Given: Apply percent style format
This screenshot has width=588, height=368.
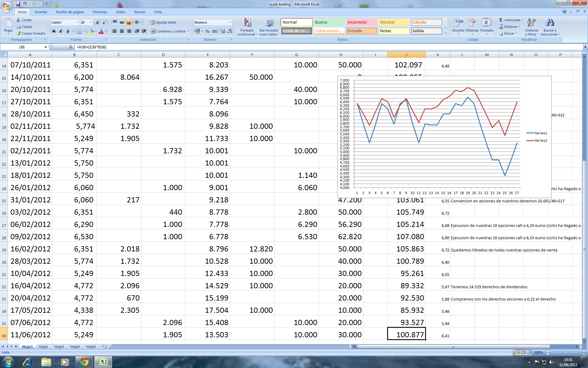Looking at the screenshot, I should click(x=207, y=31).
